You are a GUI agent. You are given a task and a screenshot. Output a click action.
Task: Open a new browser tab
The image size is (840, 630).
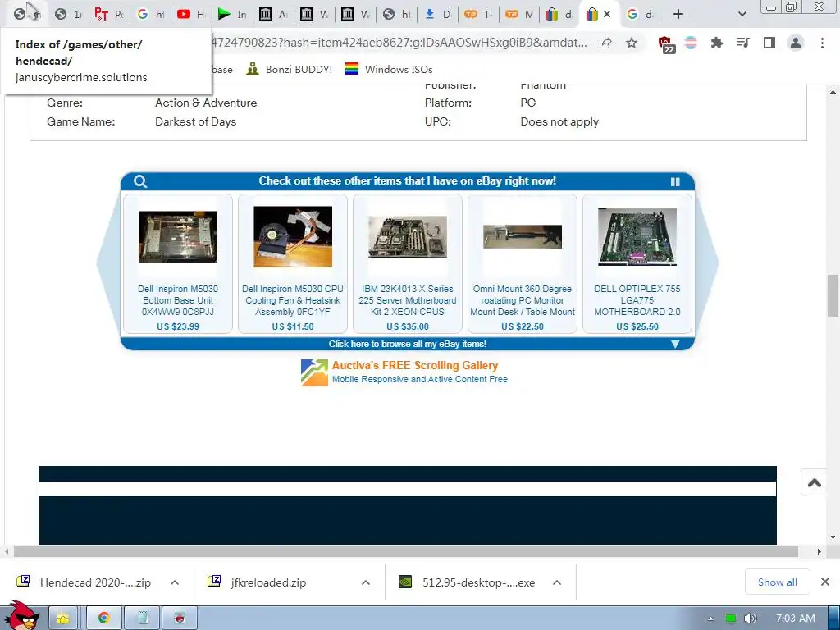tap(678, 15)
